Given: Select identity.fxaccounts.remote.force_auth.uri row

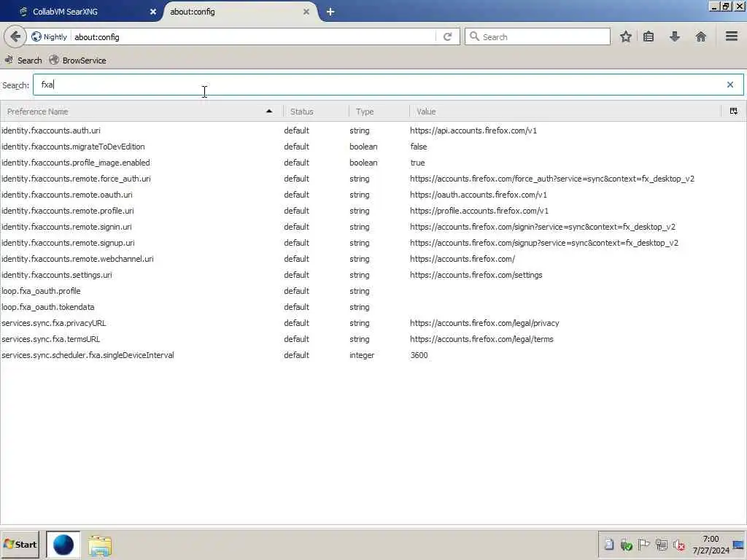Looking at the screenshot, I should point(373,179).
